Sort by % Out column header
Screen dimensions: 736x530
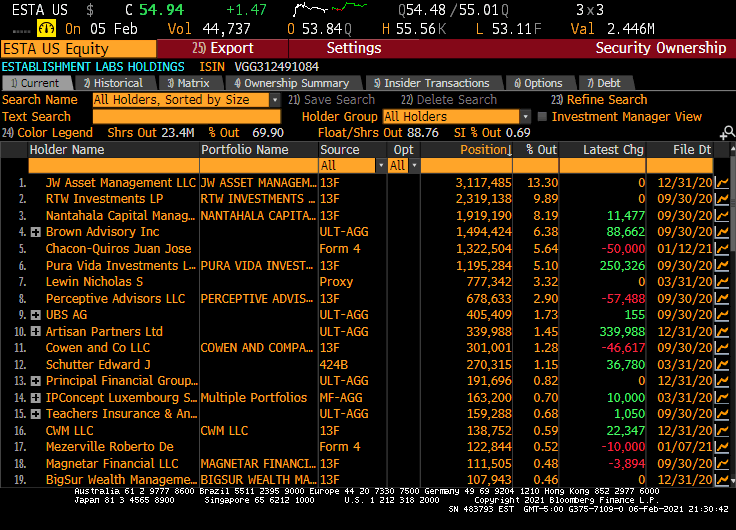coord(541,150)
